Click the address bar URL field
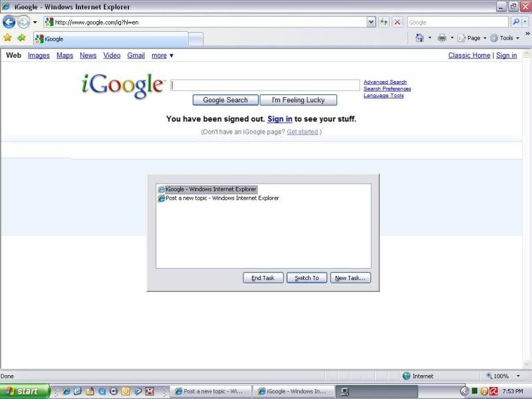The width and height of the screenshot is (532, 399). tap(205, 23)
